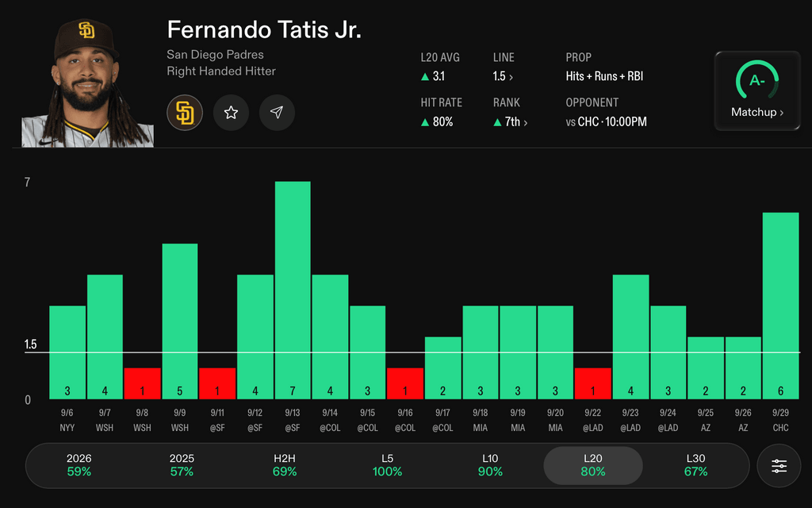
Task: Click the 9/15 @COL bar
Action: 368,352
